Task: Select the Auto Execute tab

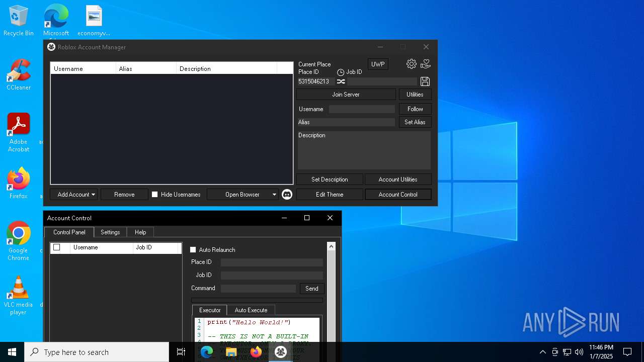Action: click(x=251, y=310)
